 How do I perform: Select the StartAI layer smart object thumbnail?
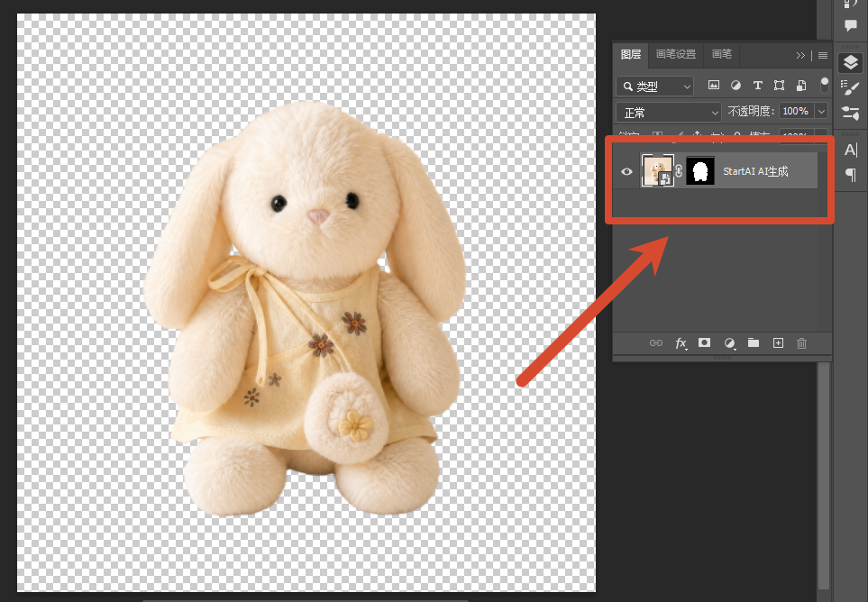657,170
